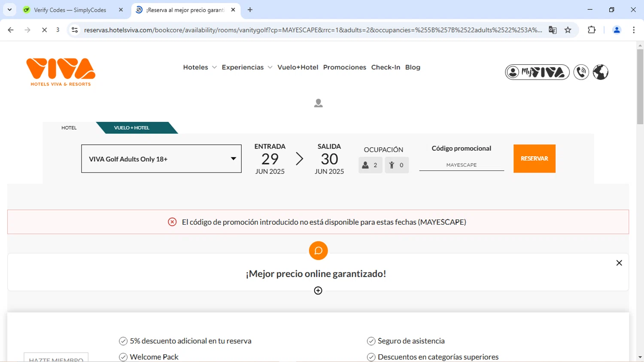Open the VIVA Golf Adults Only 18+ dropdown

(x=161, y=159)
